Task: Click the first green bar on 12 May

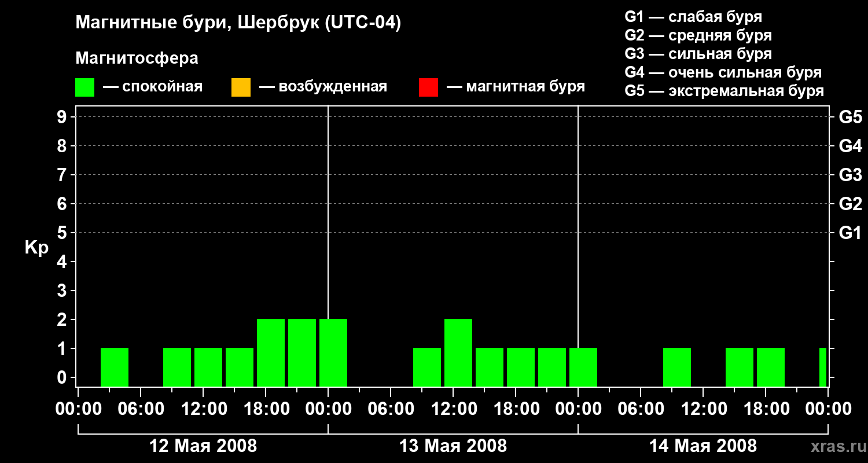Action: click(115, 367)
